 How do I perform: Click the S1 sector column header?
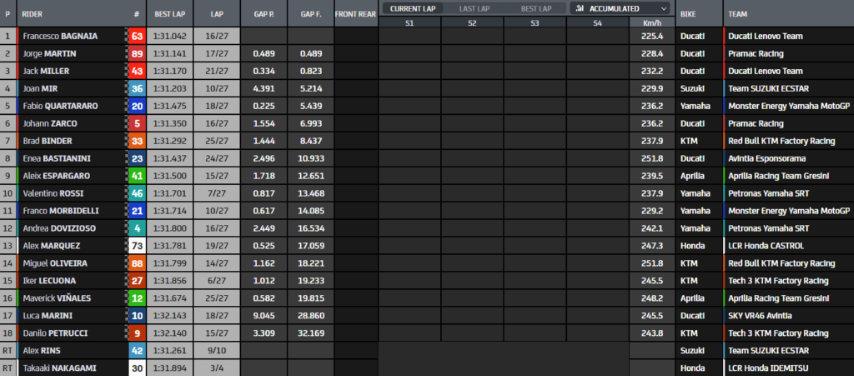point(410,23)
